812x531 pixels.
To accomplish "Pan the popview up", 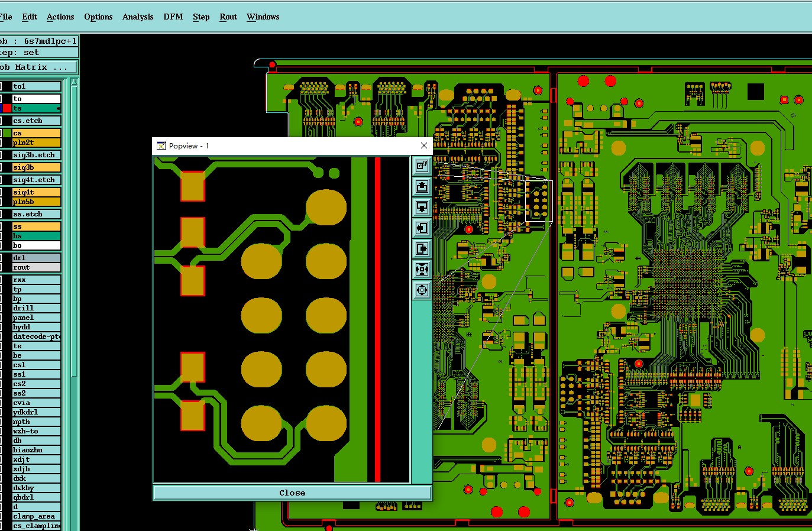I will 422,186.
